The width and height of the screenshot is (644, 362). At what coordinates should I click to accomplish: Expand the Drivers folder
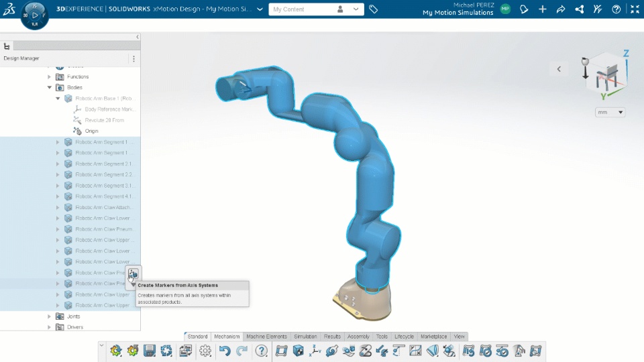(x=49, y=327)
